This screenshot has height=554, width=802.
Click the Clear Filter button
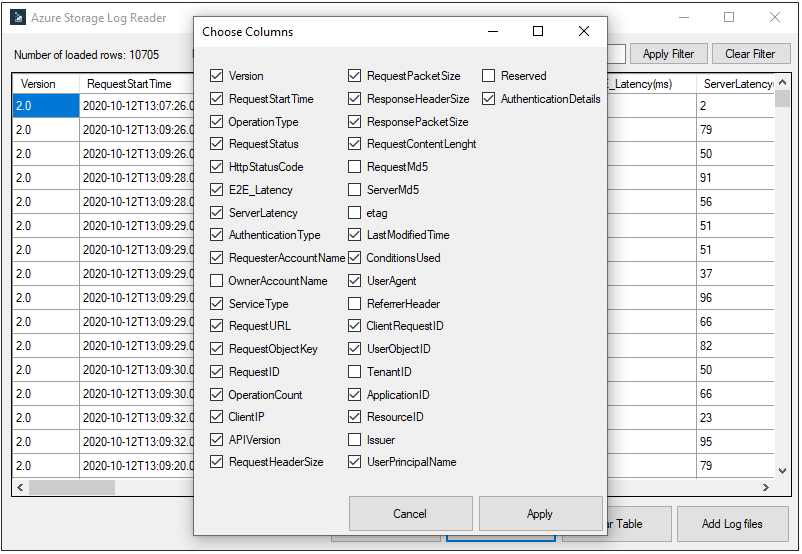click(x=750, y=54)
